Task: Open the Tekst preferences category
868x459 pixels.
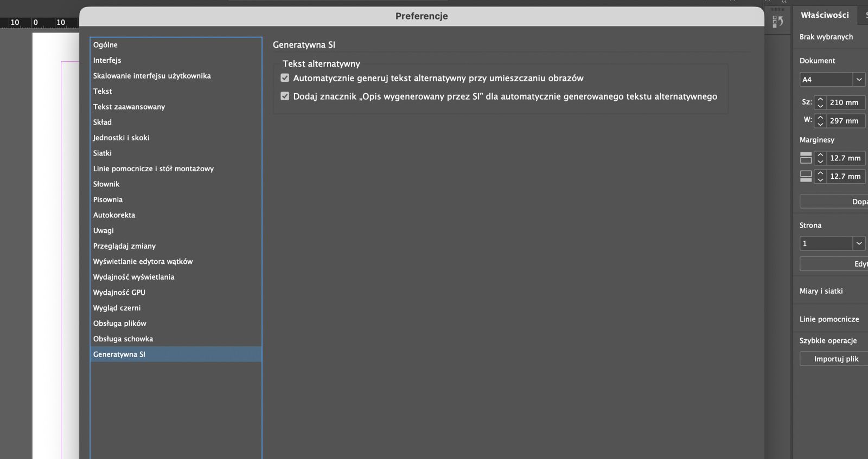Action: (176, 91)
